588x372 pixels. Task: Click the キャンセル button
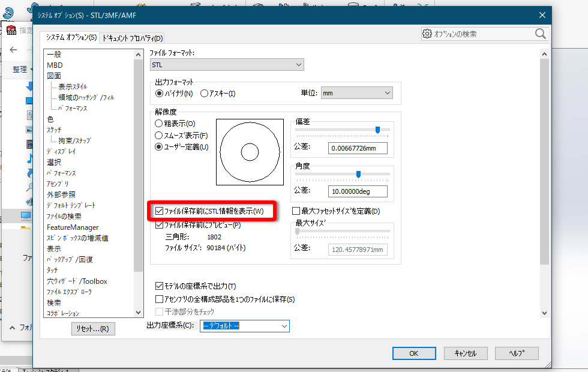466,353
